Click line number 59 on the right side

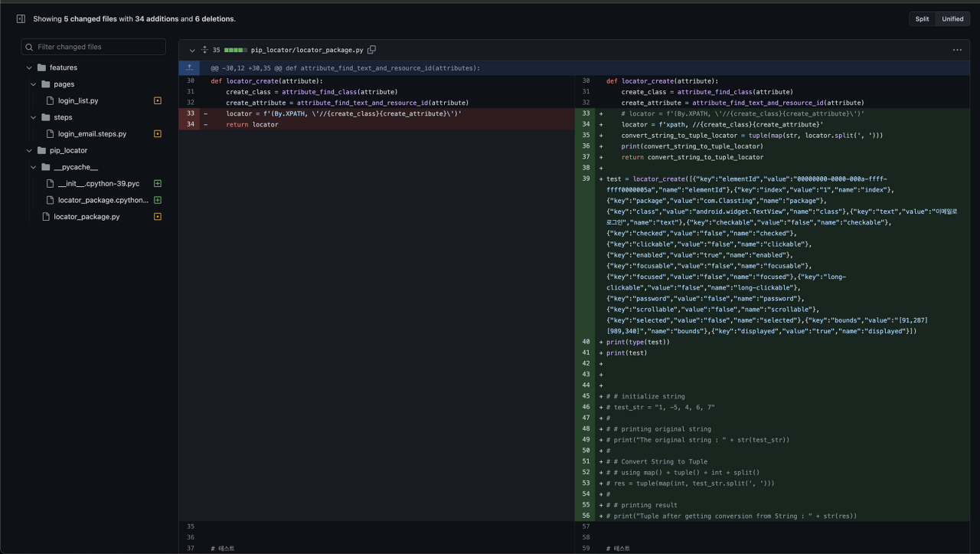586,549
